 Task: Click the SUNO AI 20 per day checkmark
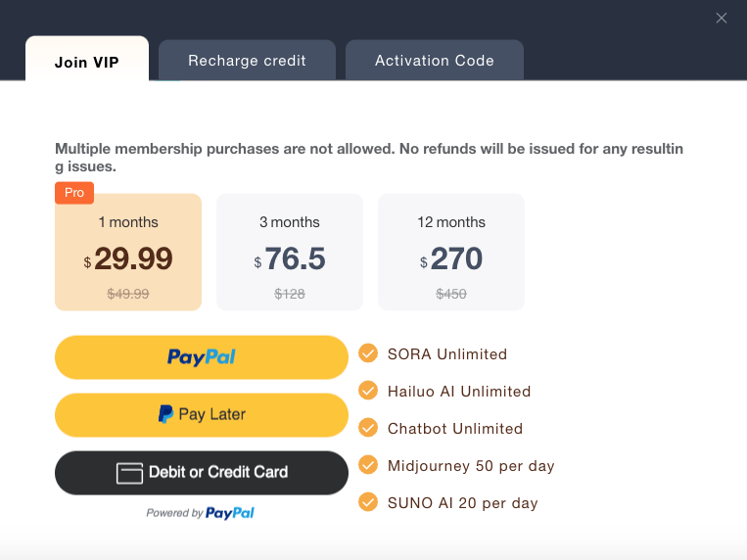(x=368, y=502)
